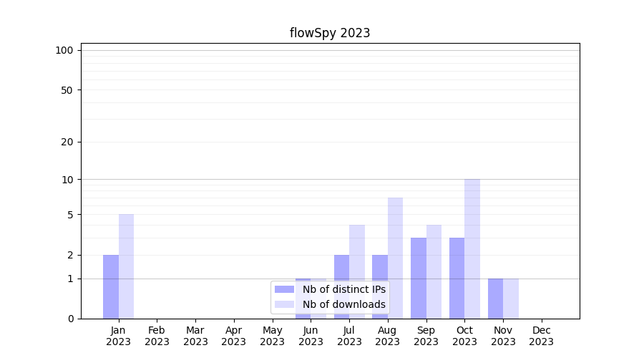
Task: Click the "Nb of downloads" legend color swatch
Action: (285, 304)
